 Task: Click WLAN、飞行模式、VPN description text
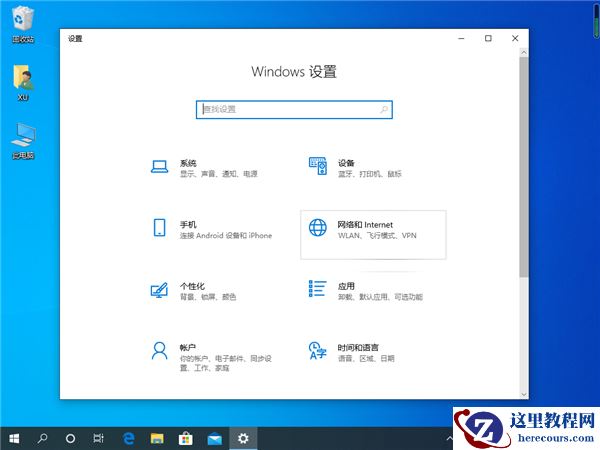tap(377, 236)
